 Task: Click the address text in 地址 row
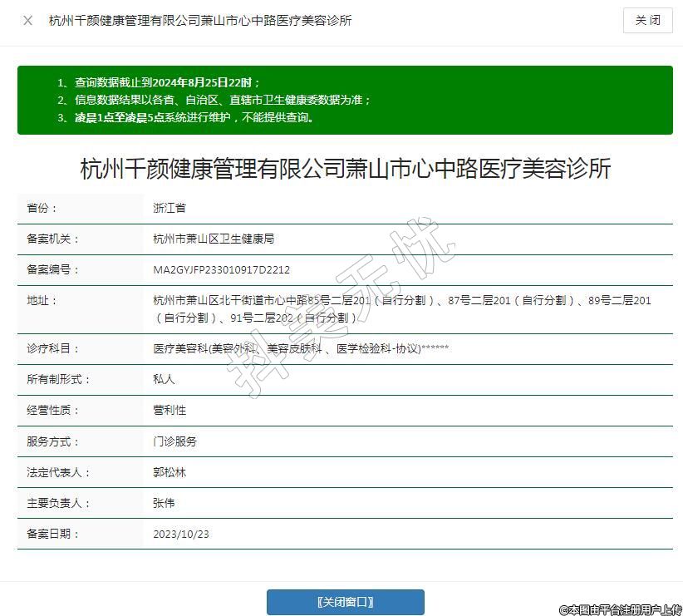[402, 308]
